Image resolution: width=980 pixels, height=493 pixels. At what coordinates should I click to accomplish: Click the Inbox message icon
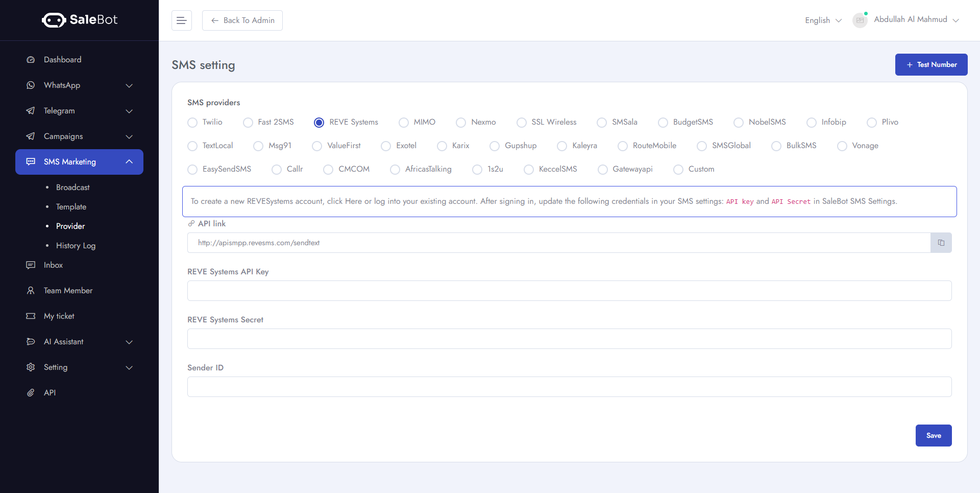[31, 265]
